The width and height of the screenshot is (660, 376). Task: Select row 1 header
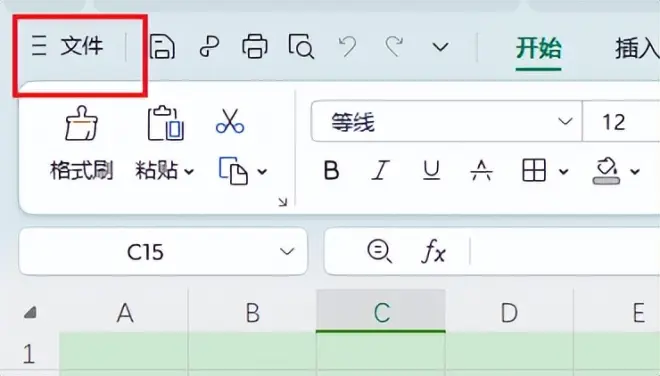click(x=29, y=353)
